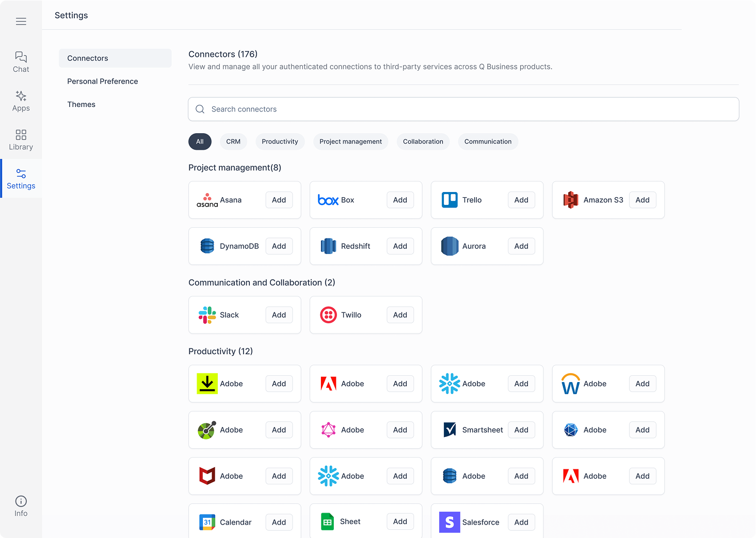Select the Collaboration filter chip
Image resolution: width=756 pixels, height=538 pixels.
(x=423, y=141)
